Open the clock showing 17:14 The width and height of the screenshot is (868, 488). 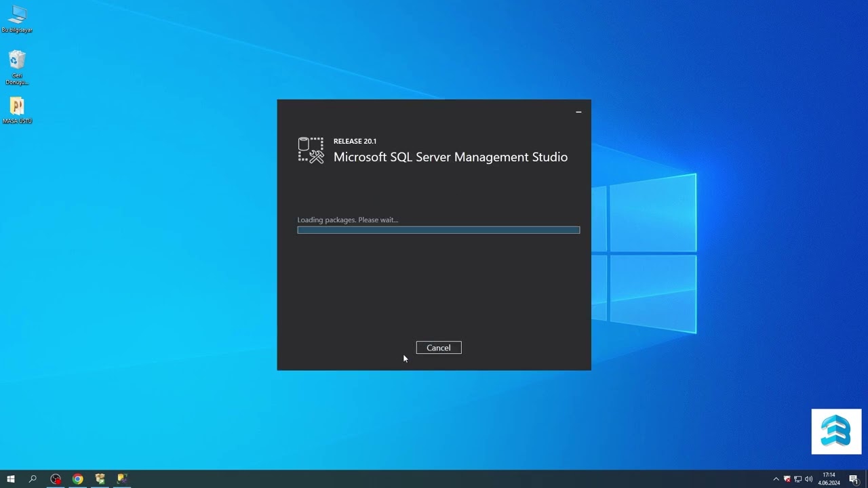tap(829, 479)
